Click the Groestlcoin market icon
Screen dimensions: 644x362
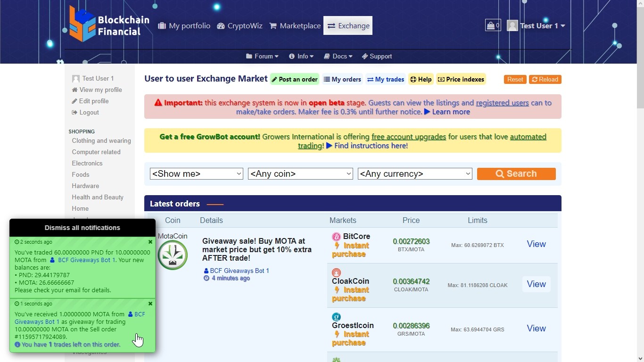(x=336, y=317)
